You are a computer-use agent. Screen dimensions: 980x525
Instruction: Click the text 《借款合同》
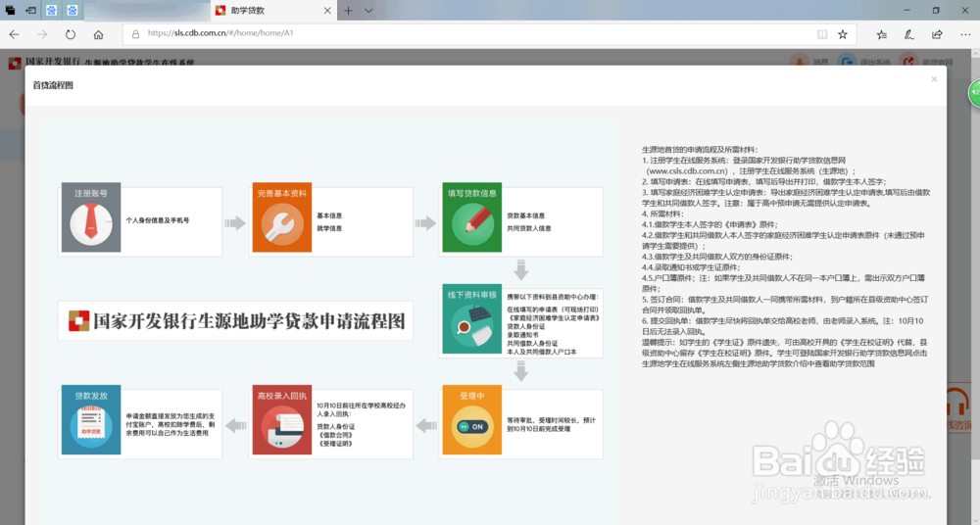point(335,435)
